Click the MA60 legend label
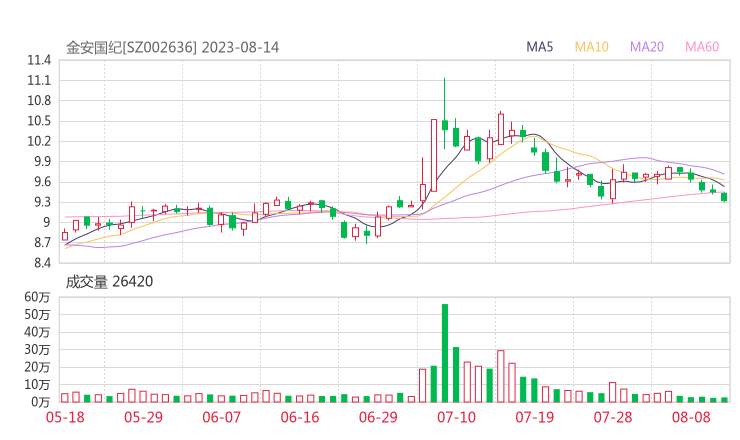The height and width of the screenshot is (440, 740). (x=702, y=47)
